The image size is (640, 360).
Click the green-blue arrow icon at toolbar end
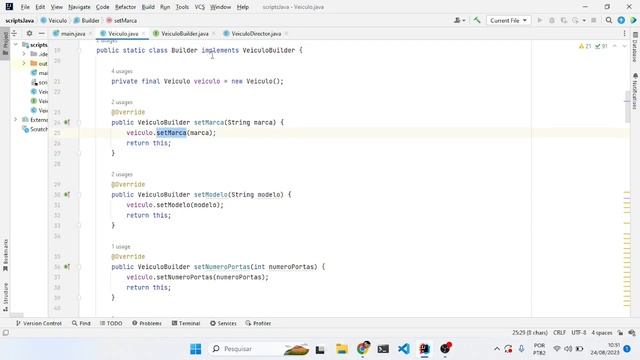click(x=633, y=20)
